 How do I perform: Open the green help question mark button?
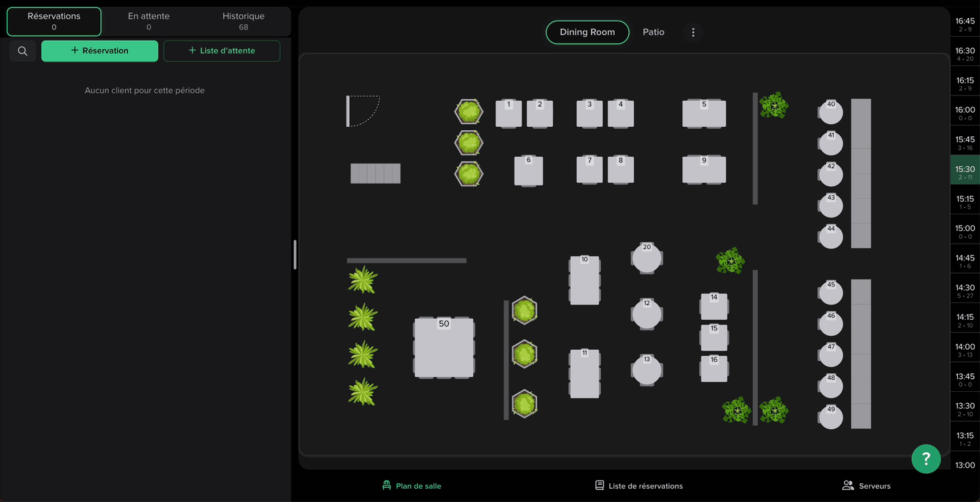click(926, 459)
